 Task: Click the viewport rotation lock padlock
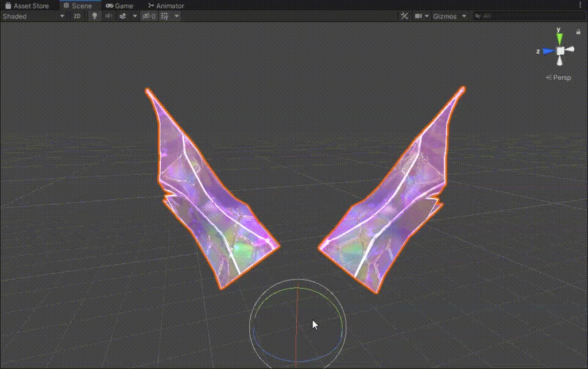point(579,32)
